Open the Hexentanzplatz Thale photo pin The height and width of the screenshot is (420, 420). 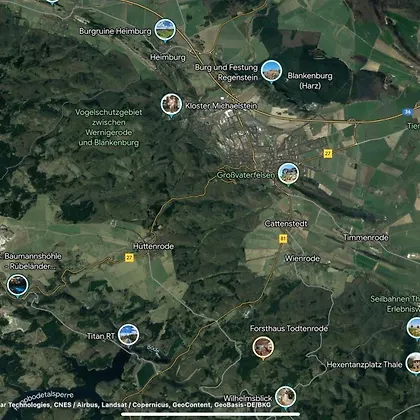414,363
